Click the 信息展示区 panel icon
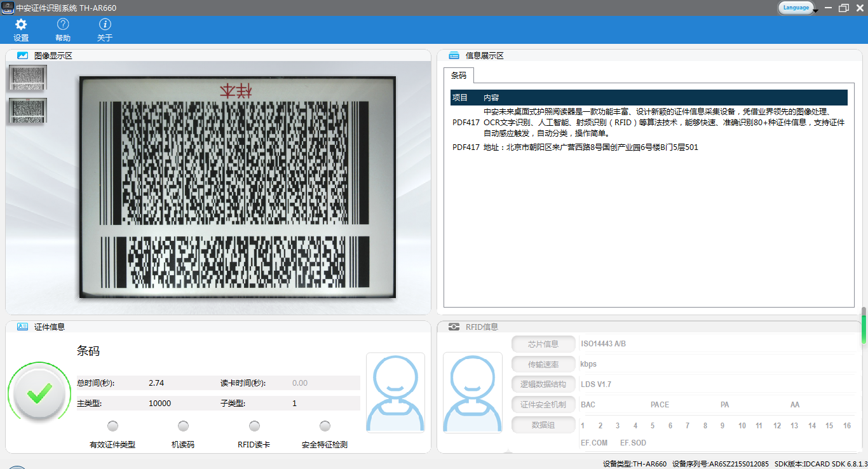This screenshot has width=868, height=469. (x=454, y=55)
